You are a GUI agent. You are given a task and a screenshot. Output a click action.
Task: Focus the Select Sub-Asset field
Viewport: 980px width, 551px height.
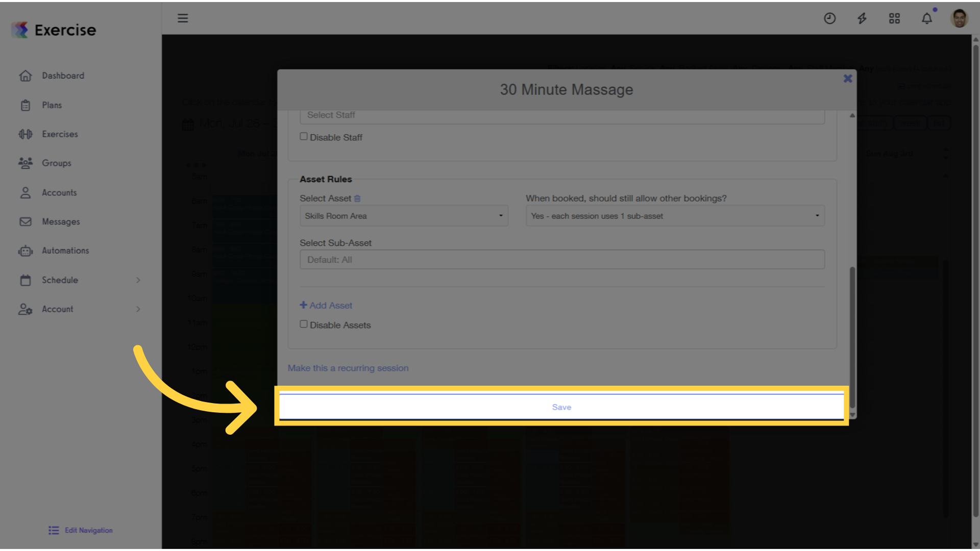[562, 260]
